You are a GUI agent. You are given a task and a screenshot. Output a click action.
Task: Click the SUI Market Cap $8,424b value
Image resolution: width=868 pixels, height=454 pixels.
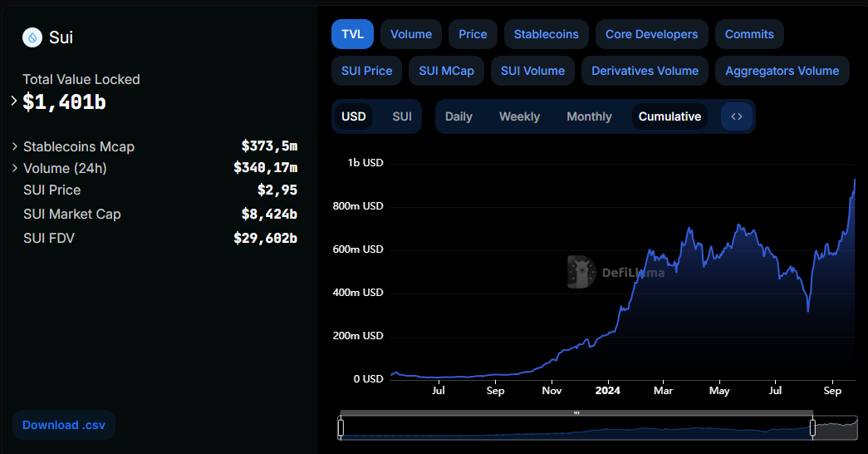(270, 214)
